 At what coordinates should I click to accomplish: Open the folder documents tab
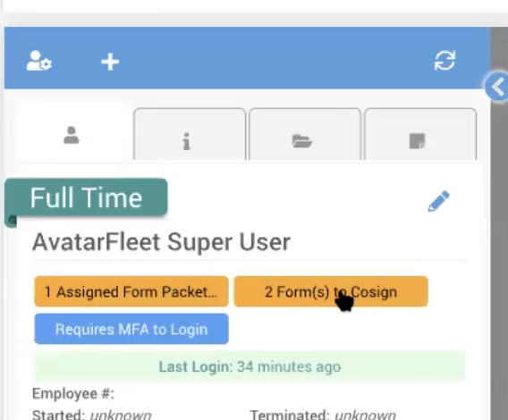305,134
